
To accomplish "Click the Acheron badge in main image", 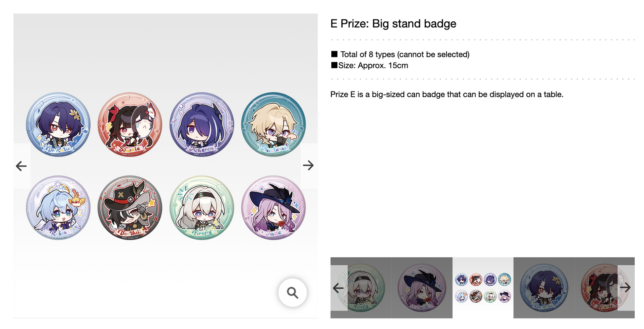I will pos(202,124).
